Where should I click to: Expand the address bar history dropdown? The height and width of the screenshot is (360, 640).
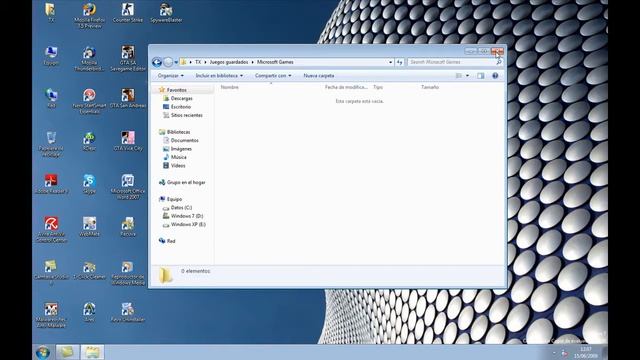click(x=391, y=62)
